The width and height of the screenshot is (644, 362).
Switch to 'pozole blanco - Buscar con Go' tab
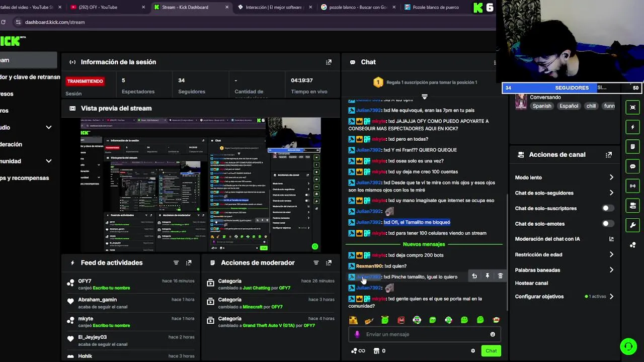tap(357, 7)
